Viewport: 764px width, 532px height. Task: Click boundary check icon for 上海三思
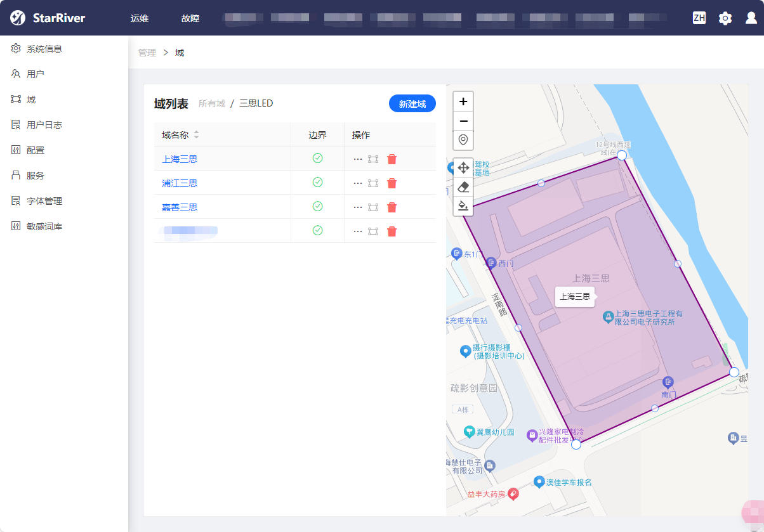coord(318,158)
